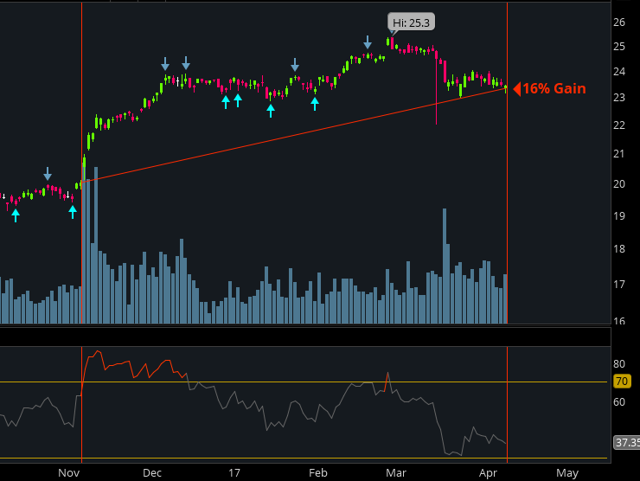640x481 pixels.
Task: Click the Feb date axis label
Action: point(318,473)
